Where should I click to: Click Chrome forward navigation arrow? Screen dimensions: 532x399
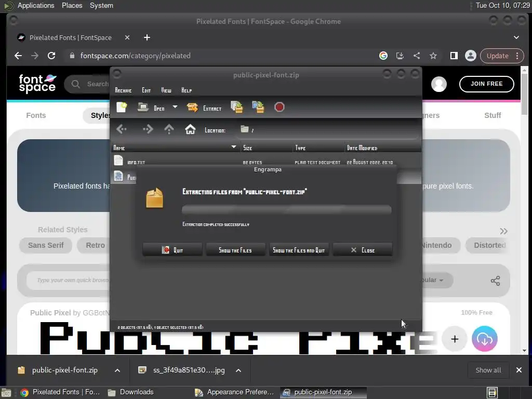tap(35, 56)
